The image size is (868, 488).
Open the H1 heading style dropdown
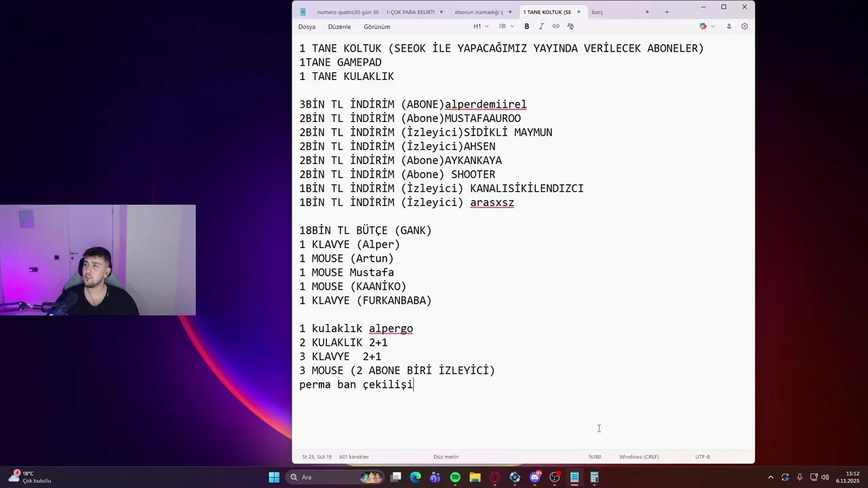point(481,26)
